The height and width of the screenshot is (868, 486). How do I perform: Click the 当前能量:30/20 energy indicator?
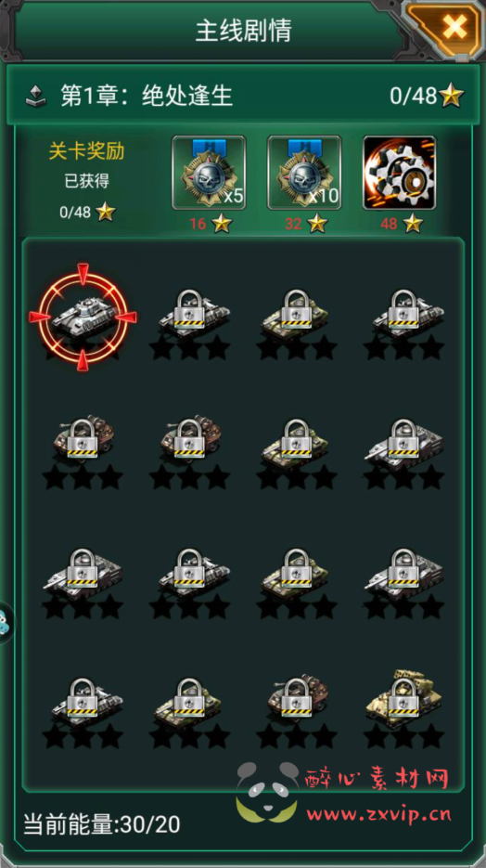pyautogui.click(x=102, y=825)
